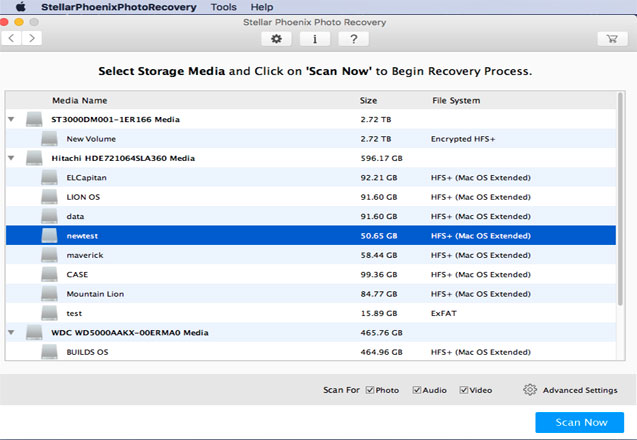Select the data volume name
The height and width of the screenshot is (440, 637).
pos(75,217)
